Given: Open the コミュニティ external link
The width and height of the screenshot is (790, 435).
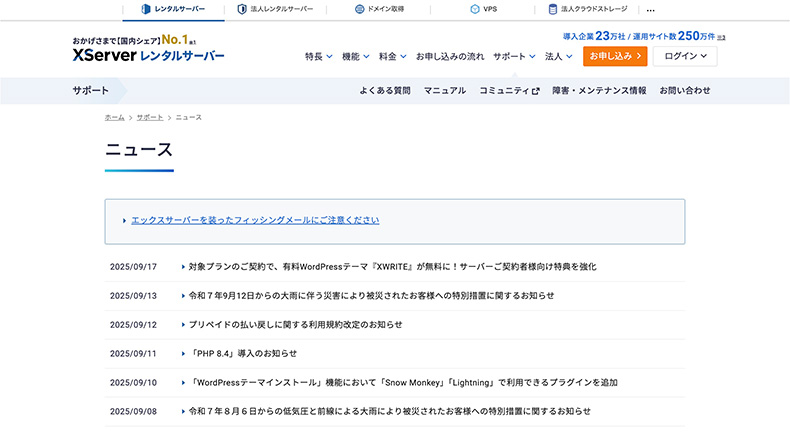Looking at the screenshot, I should 509,90.
